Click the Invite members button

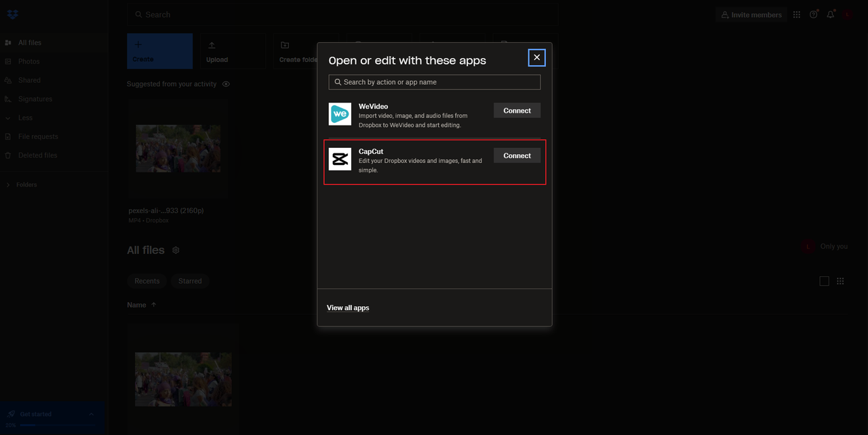click(751, 15)
